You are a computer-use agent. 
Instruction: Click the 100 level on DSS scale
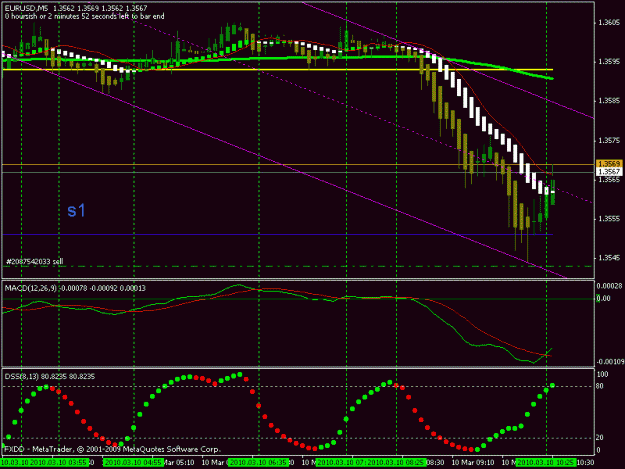click(602, 374)
